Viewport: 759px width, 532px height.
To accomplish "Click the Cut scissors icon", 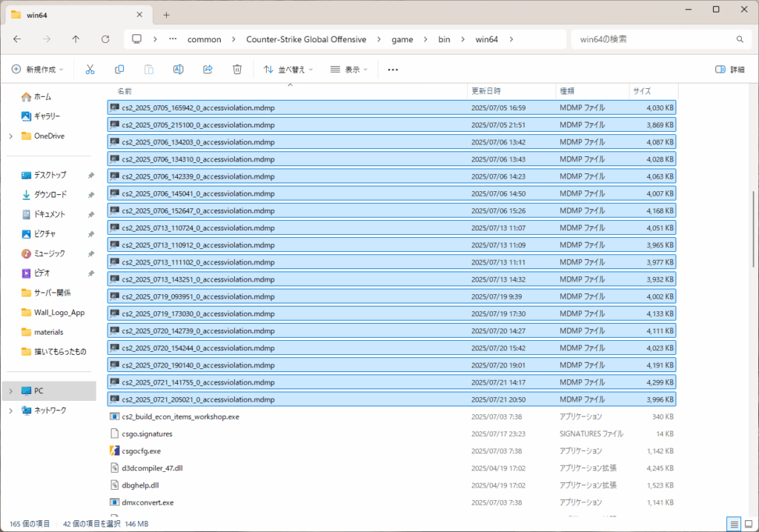I will pyautogui.click(x=90, y=69).
